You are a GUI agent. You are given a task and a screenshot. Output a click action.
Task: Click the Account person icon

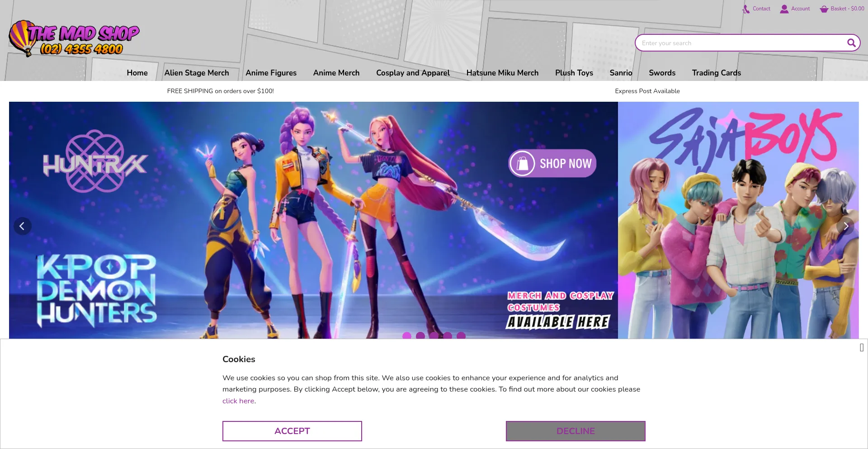pos(784,9)
